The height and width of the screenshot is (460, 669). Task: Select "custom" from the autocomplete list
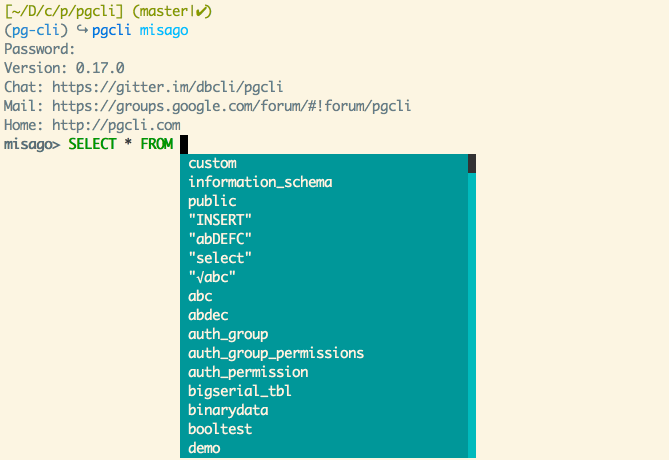pyautogui.click(x=212, y=163)
